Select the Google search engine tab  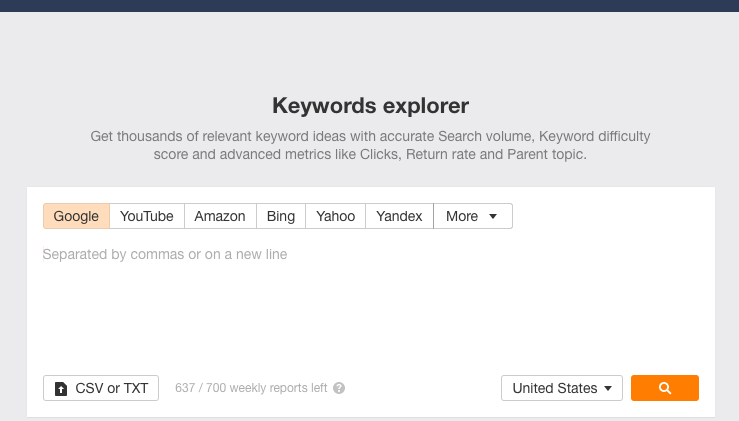[76, 216]
